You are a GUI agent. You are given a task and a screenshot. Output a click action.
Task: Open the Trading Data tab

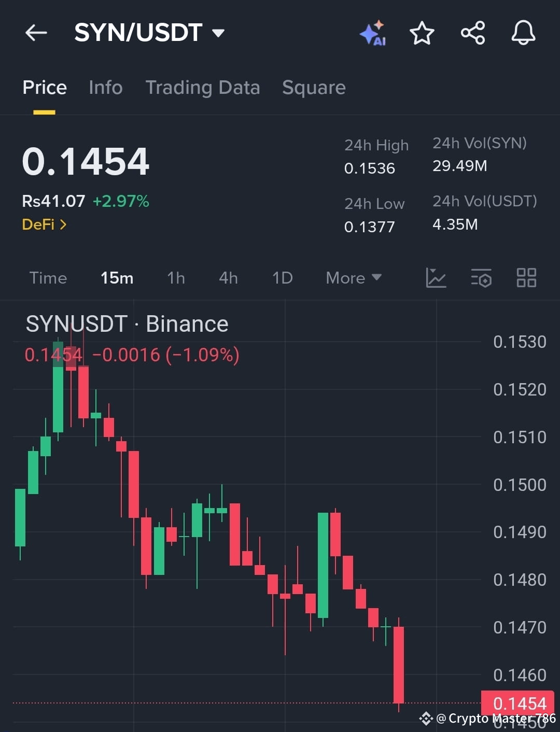point(203,88)
